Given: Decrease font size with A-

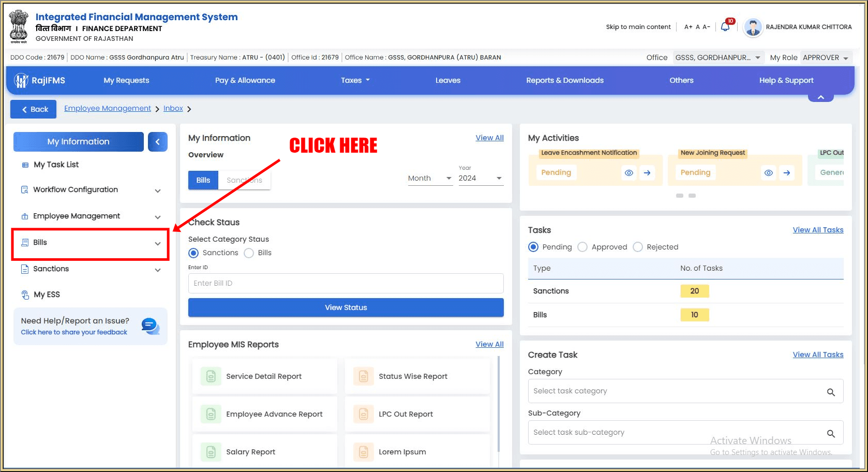Looking at the screenshot, I should tap(706, 27).
